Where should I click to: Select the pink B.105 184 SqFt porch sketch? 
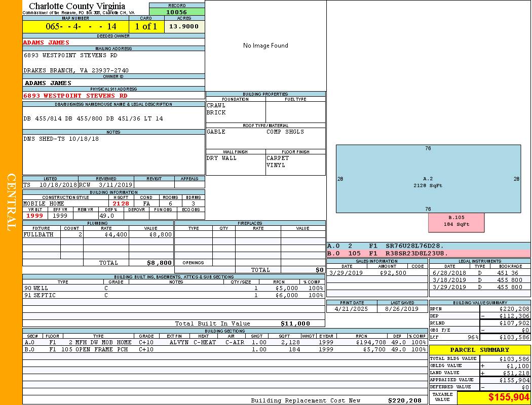pos(456,221)
